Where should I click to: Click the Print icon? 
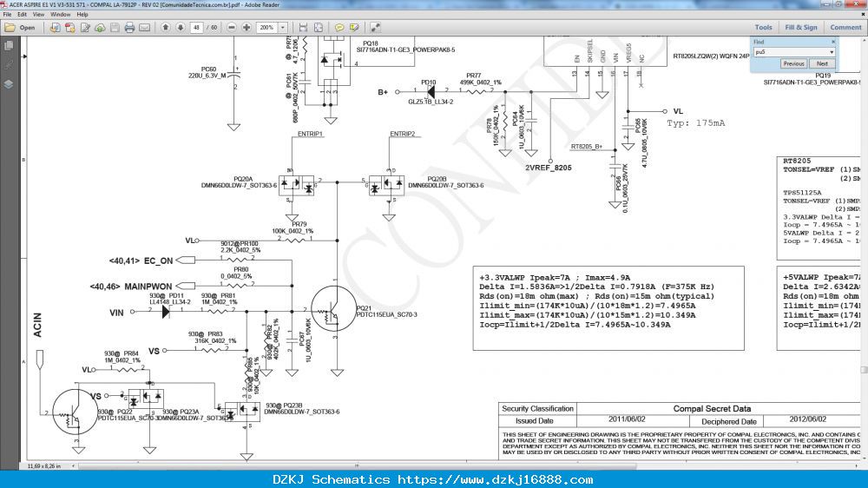[x=129, y=27]
